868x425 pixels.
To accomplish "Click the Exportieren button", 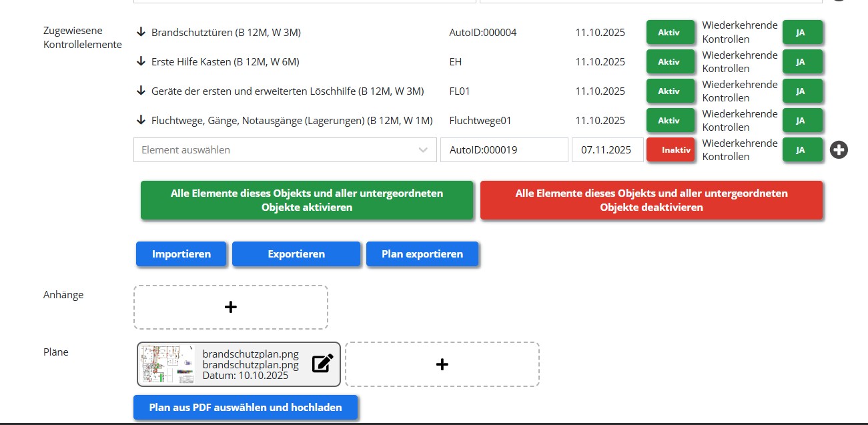I will 296,254.
